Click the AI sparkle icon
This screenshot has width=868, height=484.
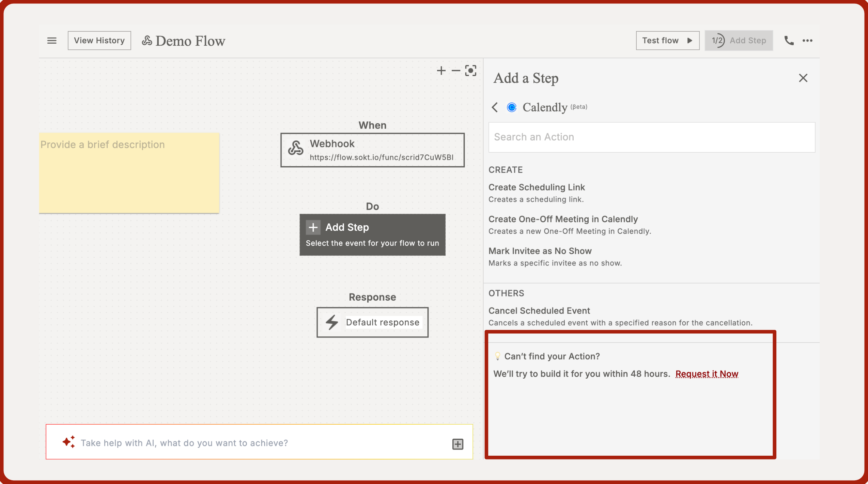coord(68,442)
